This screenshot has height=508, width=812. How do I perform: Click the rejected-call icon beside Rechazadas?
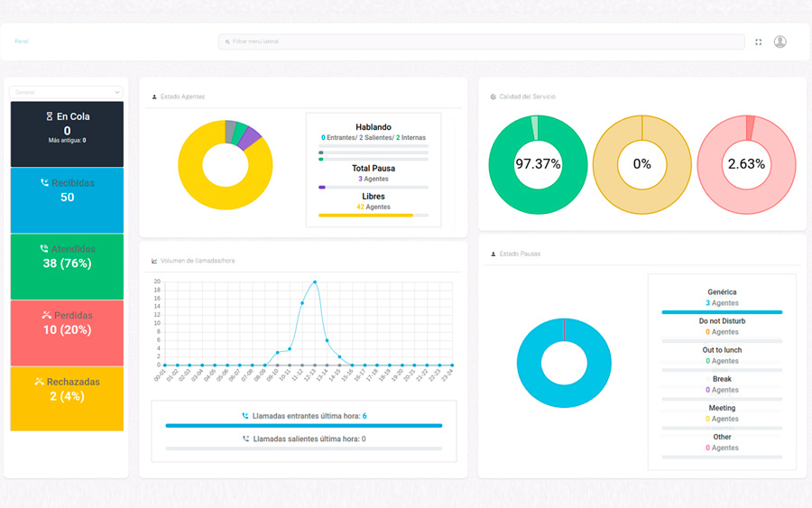39,382
